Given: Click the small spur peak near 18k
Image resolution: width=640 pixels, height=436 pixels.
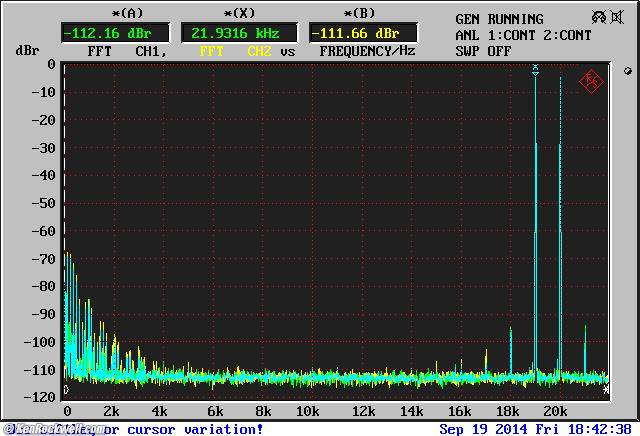Looking at the screenshot, I should (511, 349).
